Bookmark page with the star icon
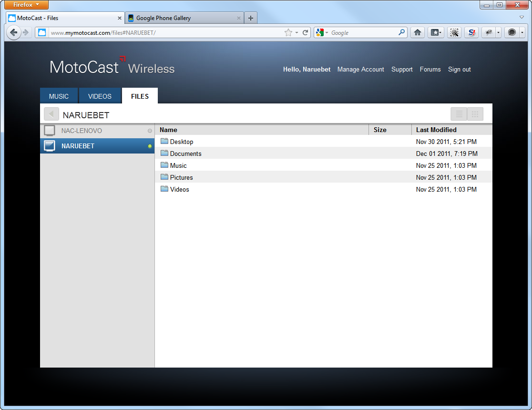This screenshot has width=532, height=410. tap(288, 32)
